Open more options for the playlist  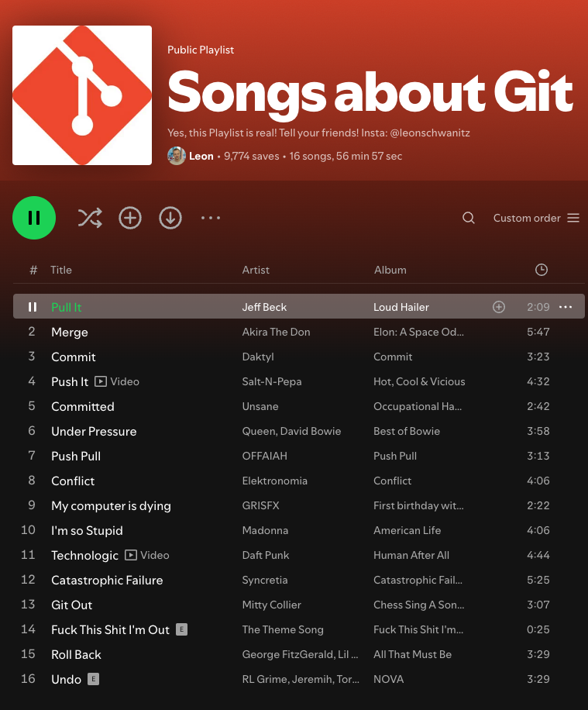click(211, 218)
